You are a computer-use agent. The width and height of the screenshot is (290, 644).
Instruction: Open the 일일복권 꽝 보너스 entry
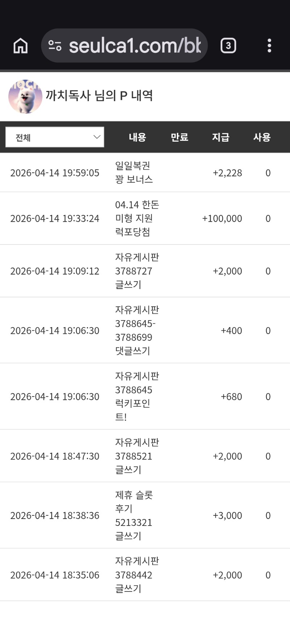click(134, 172)
